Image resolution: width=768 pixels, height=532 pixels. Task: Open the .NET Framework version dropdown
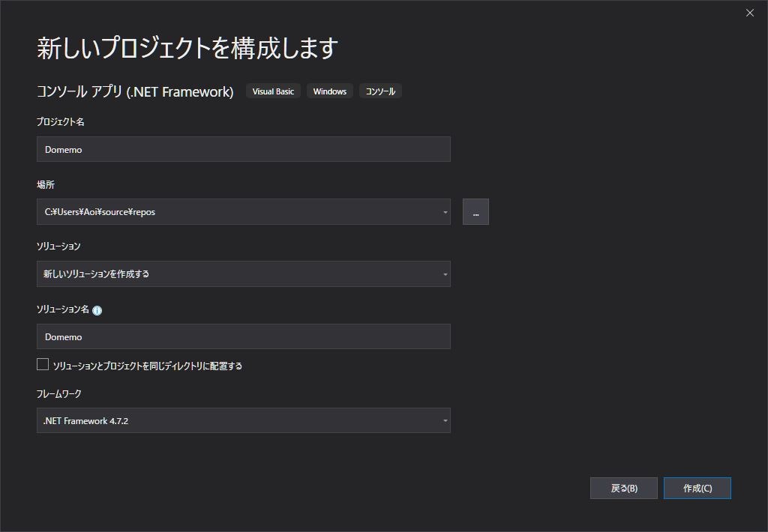click(x=445, y=420)
